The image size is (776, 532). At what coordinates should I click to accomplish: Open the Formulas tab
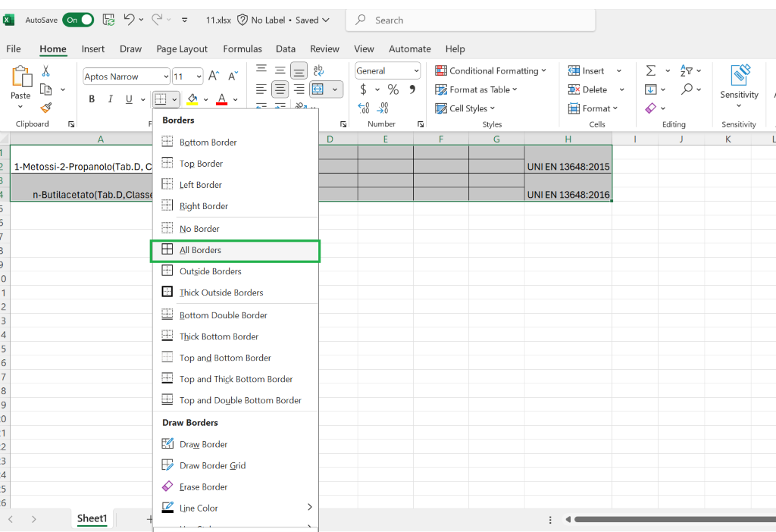[242, 49]
